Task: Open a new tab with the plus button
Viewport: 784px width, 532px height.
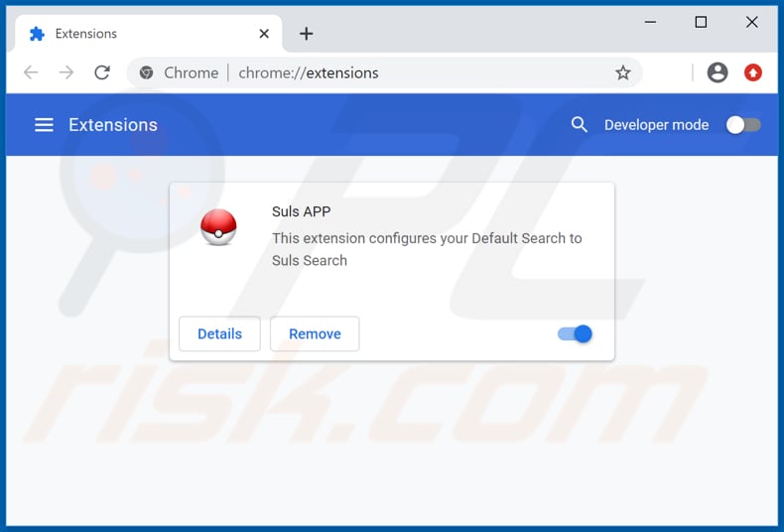Action: tap(306, 34)
